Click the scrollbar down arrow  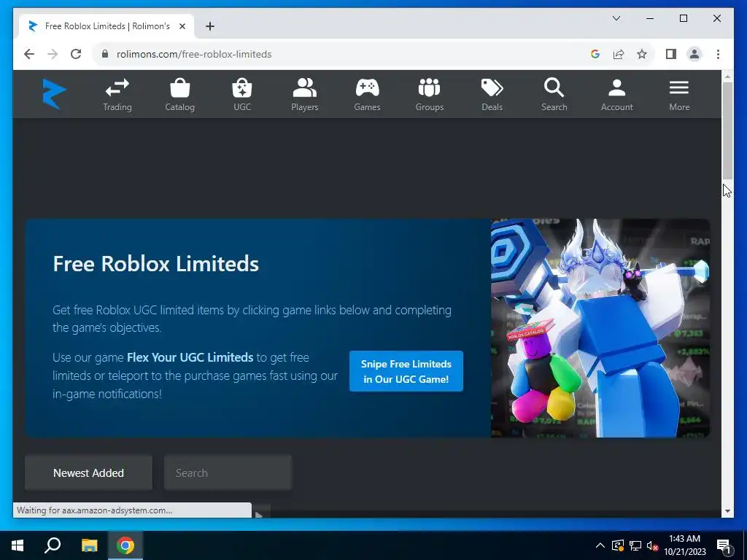click(727, 511)
